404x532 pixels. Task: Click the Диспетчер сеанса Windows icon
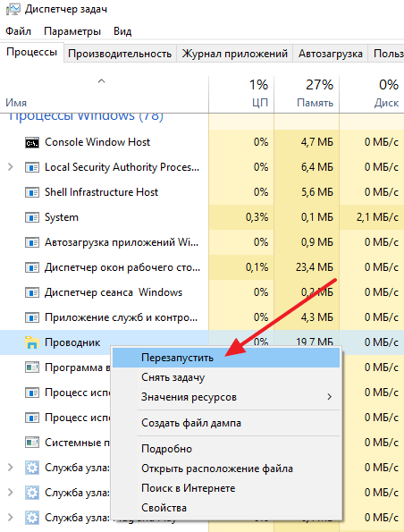pyautogui.click(x=32, y=292)
